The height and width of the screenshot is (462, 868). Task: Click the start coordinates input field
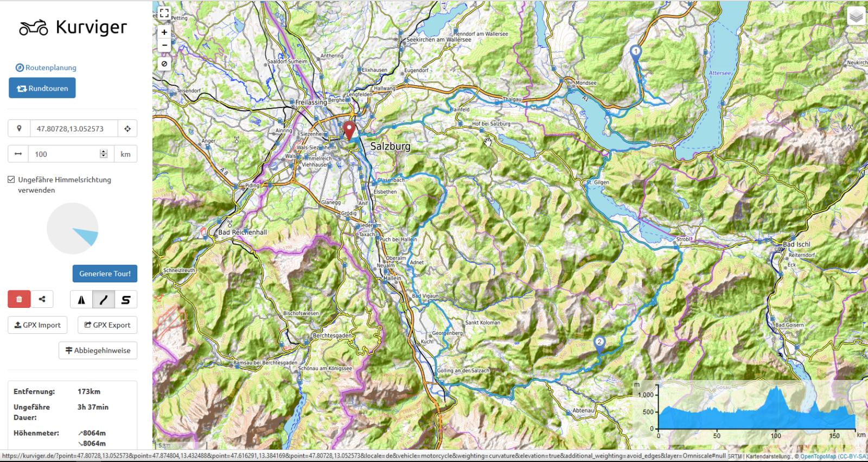coord(73,129)
